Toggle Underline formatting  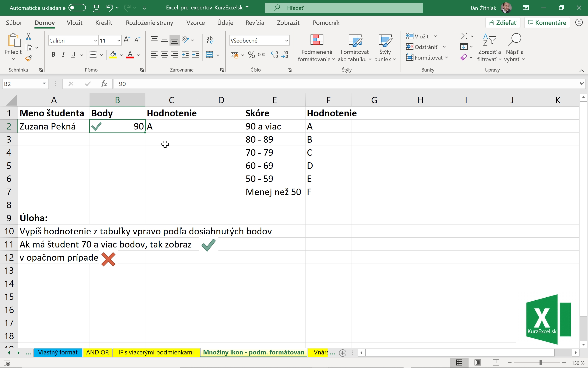click(x=73, y=55)
